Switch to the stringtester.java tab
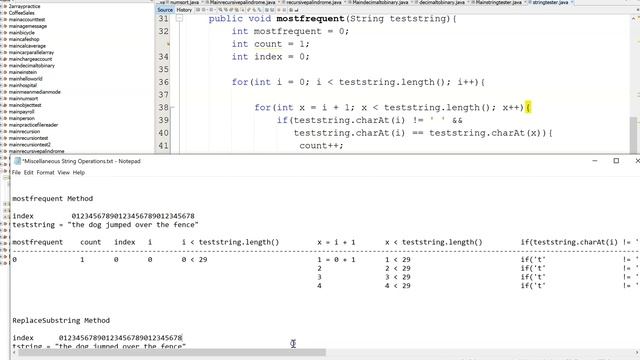The image size is (640, 360). [x=550, y=2]
